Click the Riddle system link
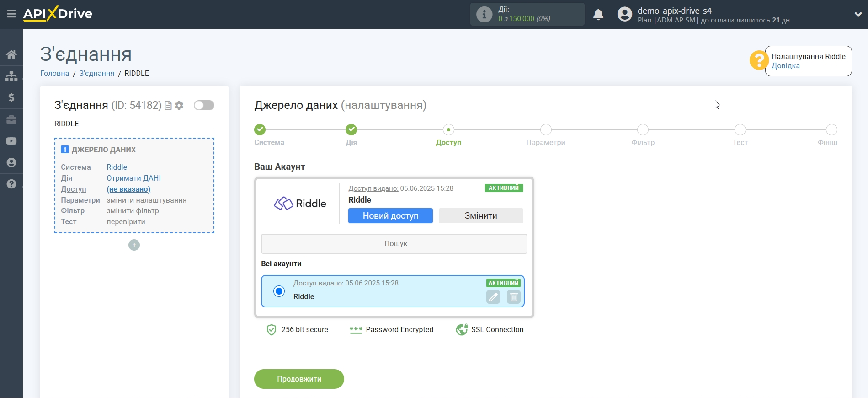The image size is (868, 398). point(117,167)
